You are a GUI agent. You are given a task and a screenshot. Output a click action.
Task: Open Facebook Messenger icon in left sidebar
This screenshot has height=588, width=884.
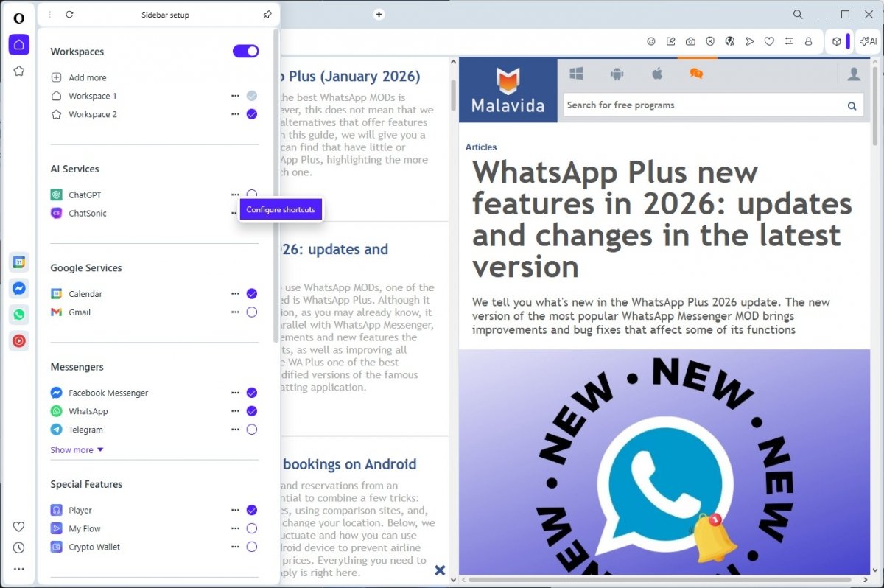(x=19, y=289)
